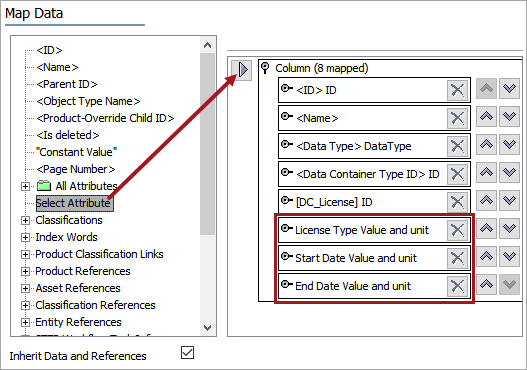
Task: Click the map arrow button beside Column
Action: 242,70
